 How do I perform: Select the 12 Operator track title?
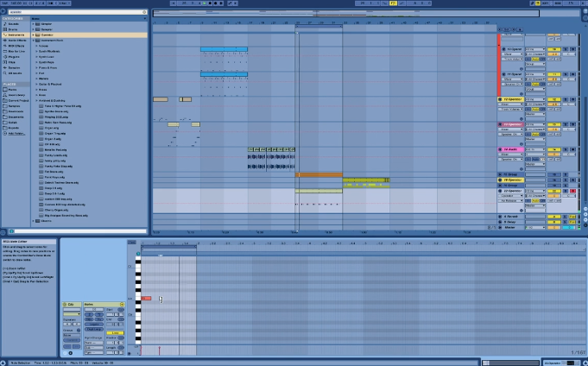click(512, 99)
